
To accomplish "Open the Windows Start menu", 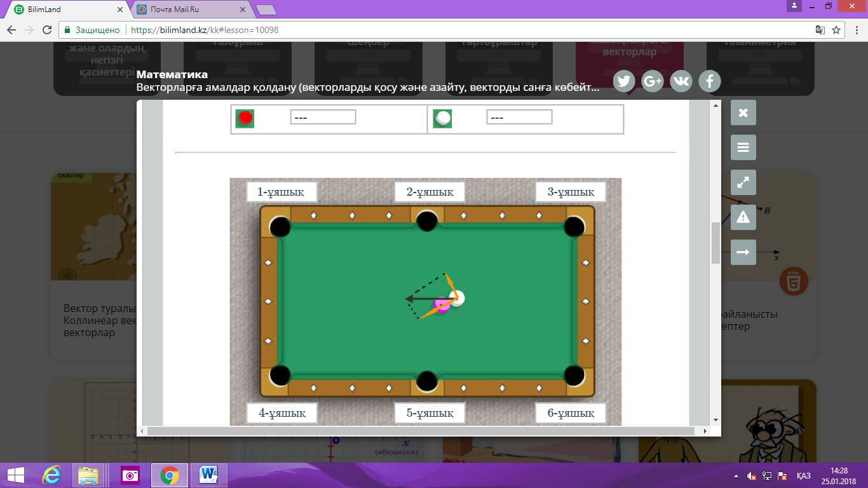I will tap(15, 475).
